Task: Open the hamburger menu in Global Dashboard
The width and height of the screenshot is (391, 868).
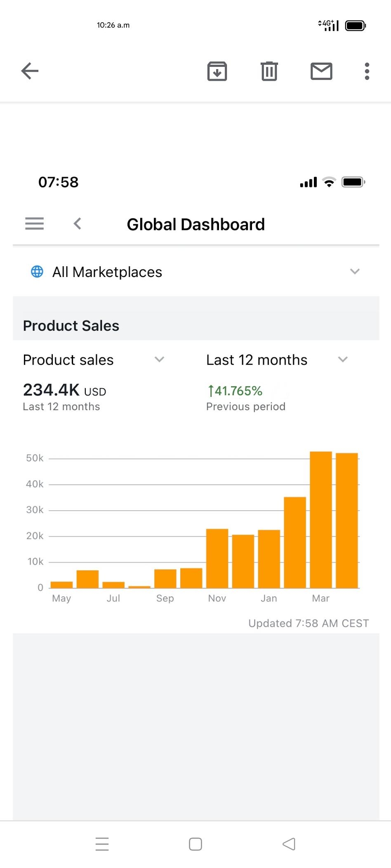Action: point(34,223)
